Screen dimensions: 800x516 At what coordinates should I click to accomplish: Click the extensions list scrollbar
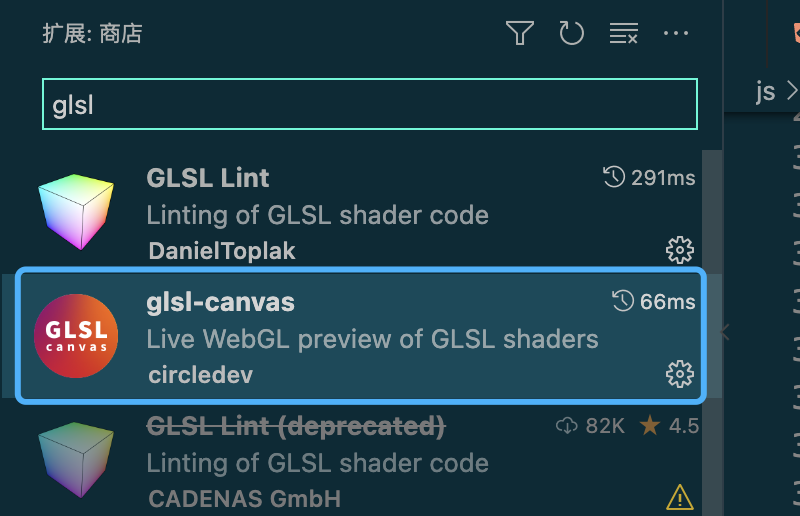tap(712, 333)
